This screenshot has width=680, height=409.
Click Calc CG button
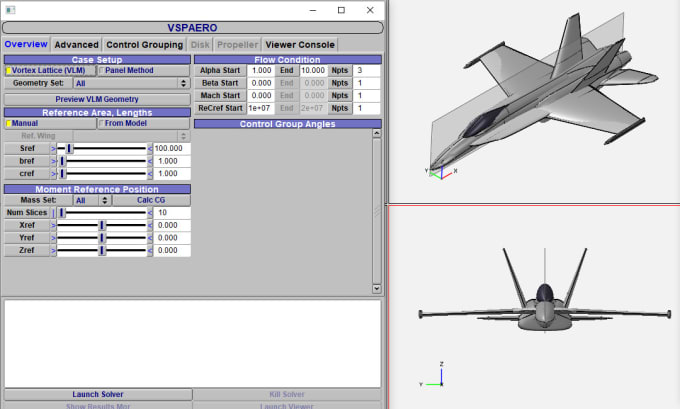(x=151, y=200)
